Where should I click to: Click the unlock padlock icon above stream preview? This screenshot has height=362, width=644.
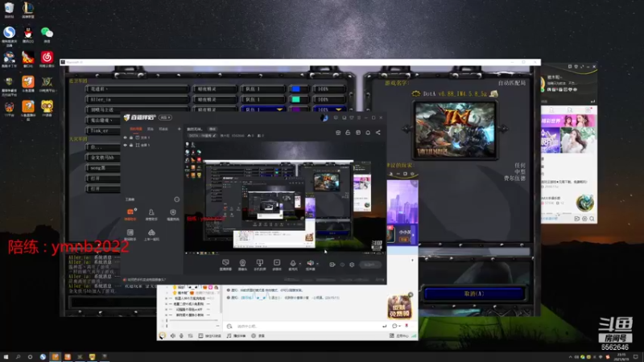(x=348, y=133)
